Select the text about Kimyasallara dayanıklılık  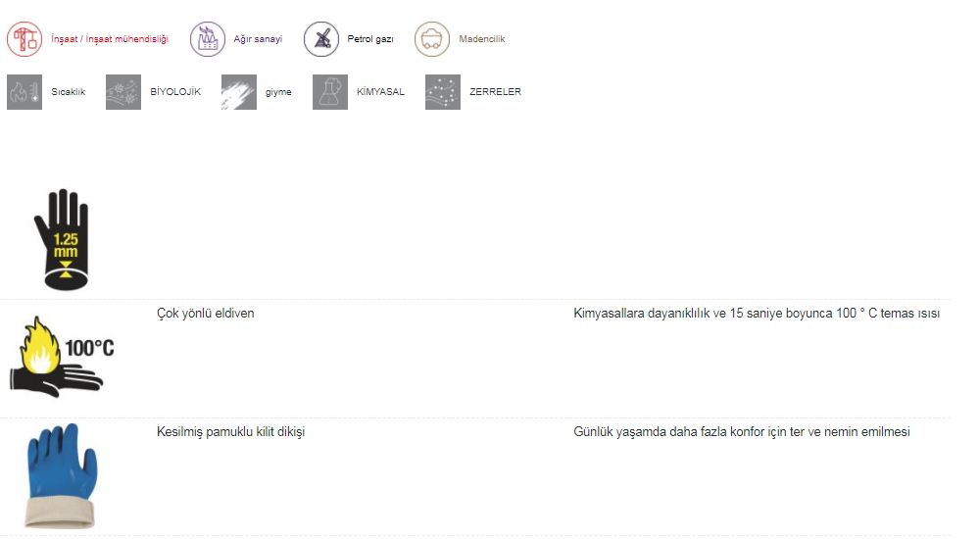click(757, 314)
